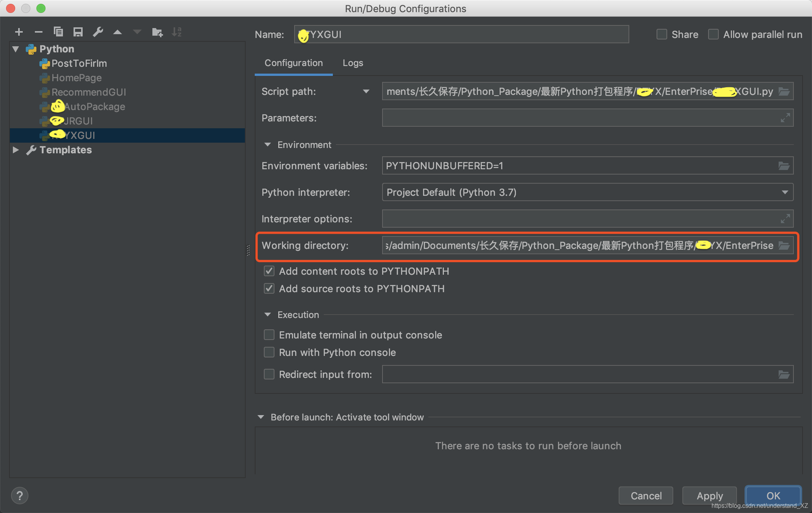Enable the Share checkbox

tap(662, 35)
